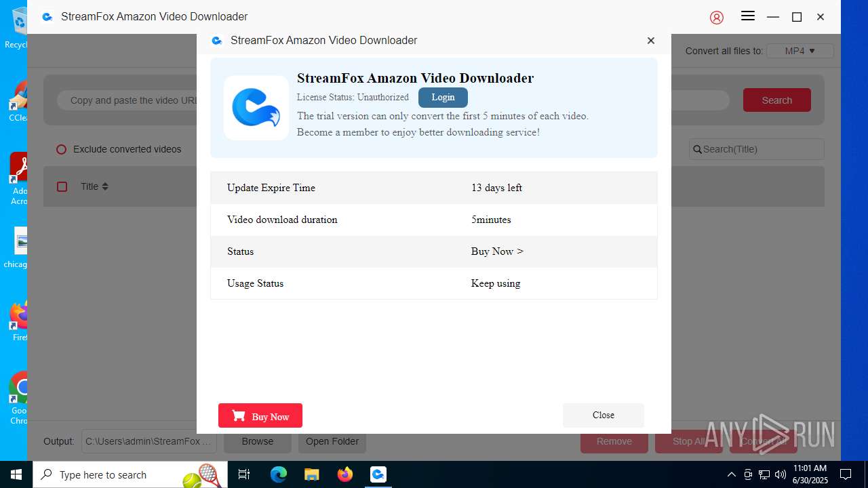Click StreamFox logo in main title bar
This screenshot has height=488, width=868.
pos(47,17)
